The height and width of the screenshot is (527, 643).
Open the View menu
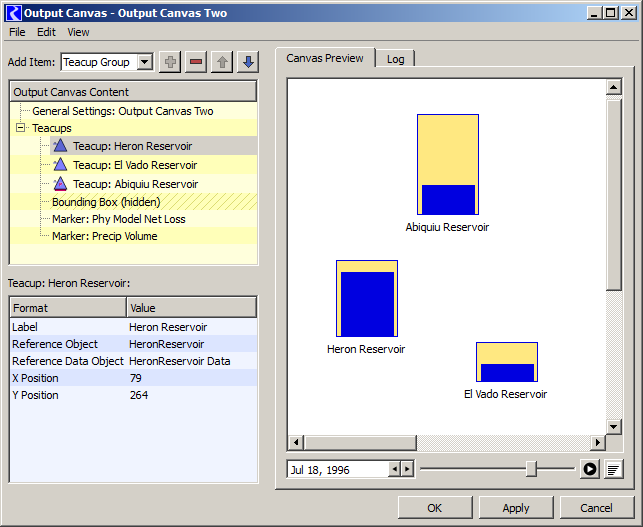tap(78, 32)
